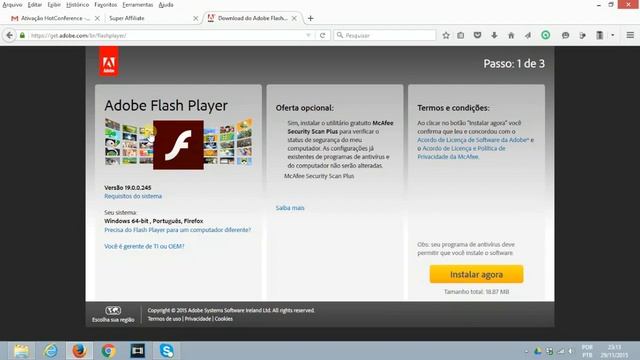Image resolution: width=640 pixels, height=360 pixels.
Task: Click the Flash Player logo image
Action: [178, 145]
